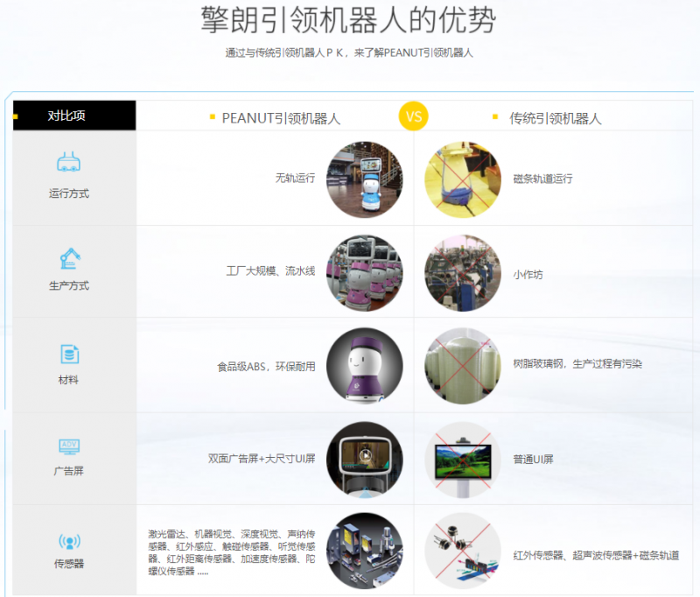The image size is (700, 597).
Task: Click the 工厂大规模、流水线 text
Action: (270, 271)
